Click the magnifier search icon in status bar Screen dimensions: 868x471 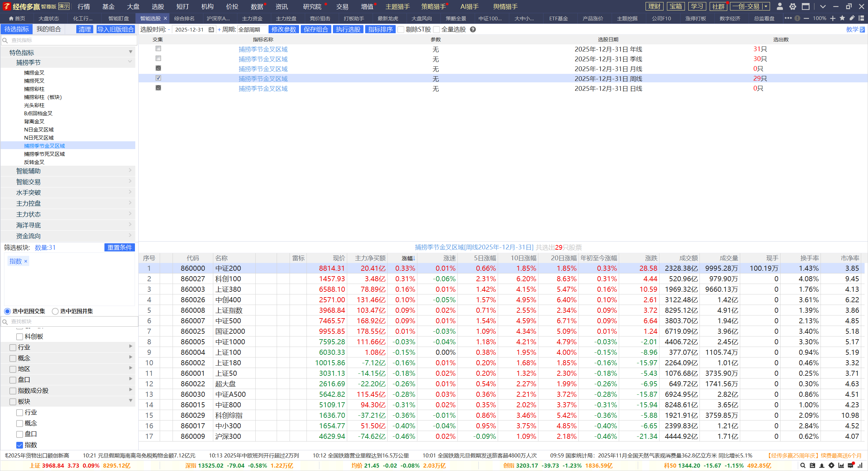pos(803,466)
